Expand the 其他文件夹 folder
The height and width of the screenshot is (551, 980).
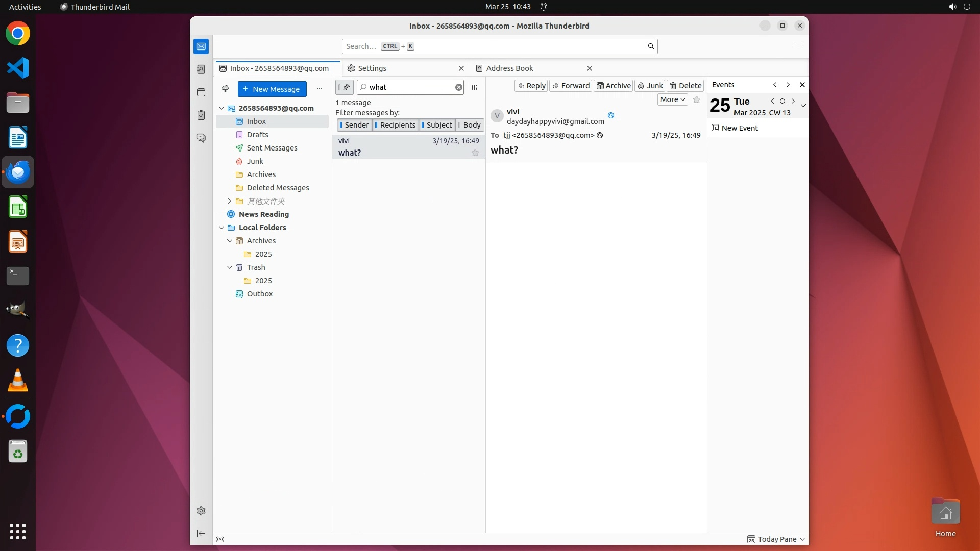tap(230, 201)
